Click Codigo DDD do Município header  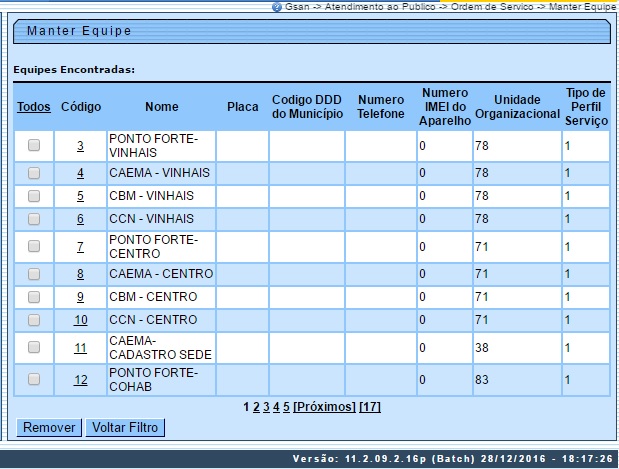click(307, 107)
